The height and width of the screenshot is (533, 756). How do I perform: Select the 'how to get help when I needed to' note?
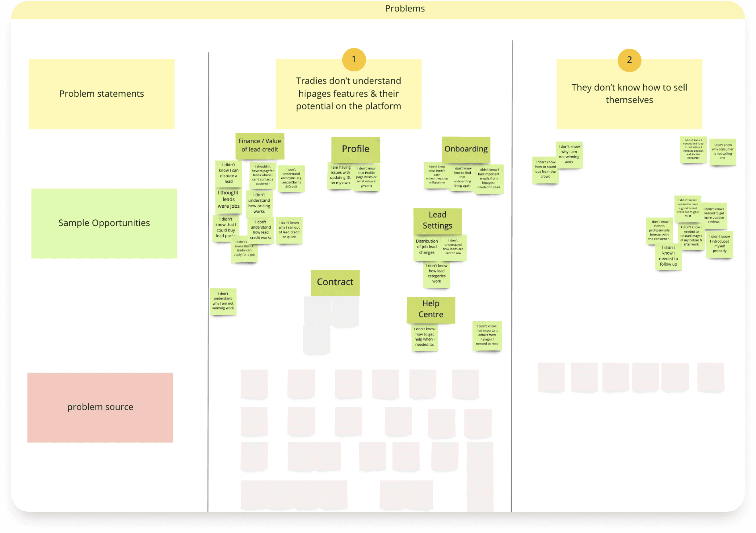click(x=424, y=337)
